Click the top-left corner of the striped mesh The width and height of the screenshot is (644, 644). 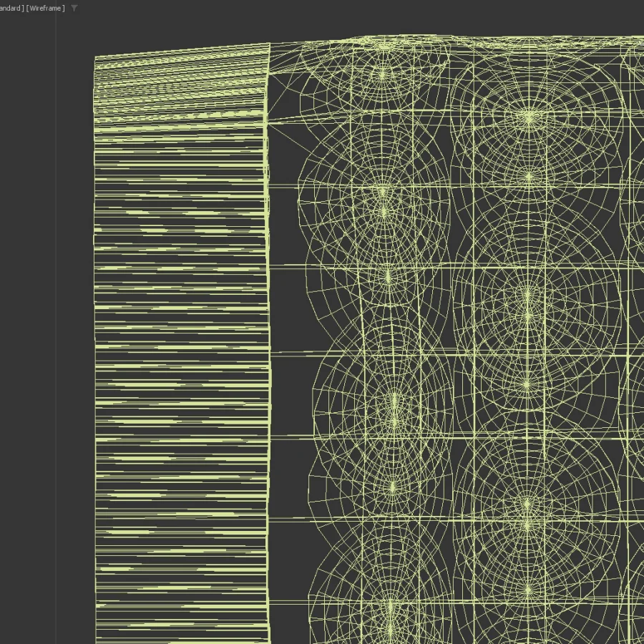click(x=95, y=58)
